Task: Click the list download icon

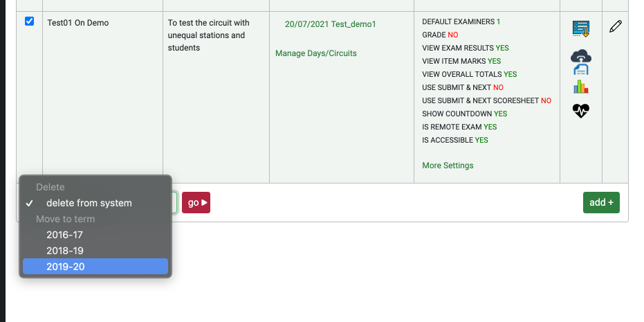Action: (x=580, y=29)
